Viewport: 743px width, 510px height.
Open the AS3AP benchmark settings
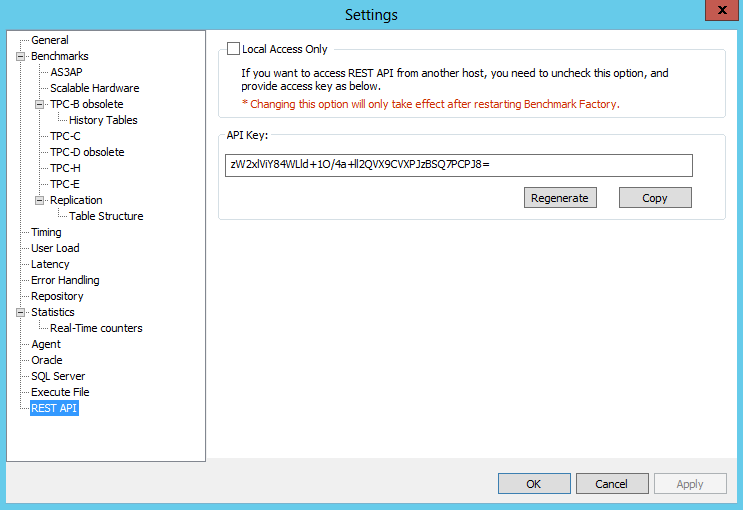67,72
